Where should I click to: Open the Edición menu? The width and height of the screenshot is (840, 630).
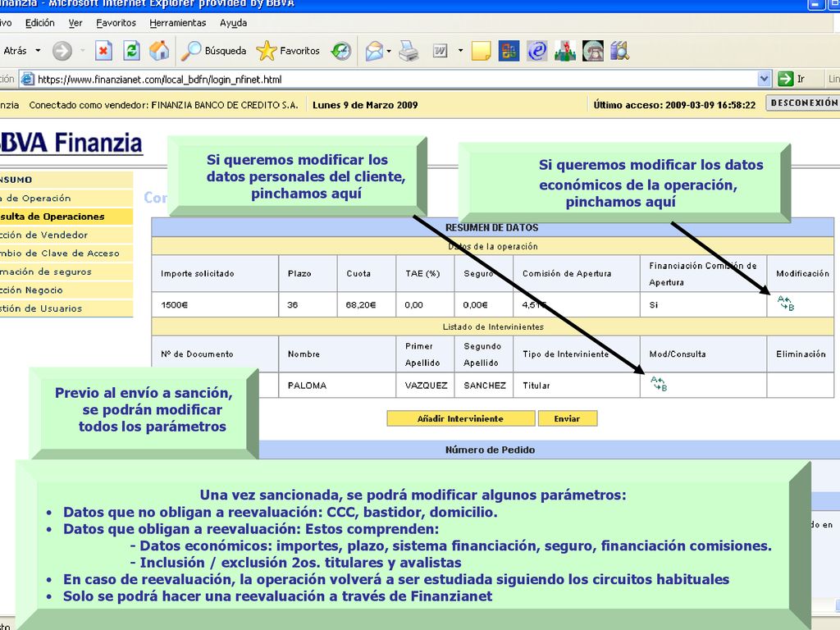click(39, 22)
